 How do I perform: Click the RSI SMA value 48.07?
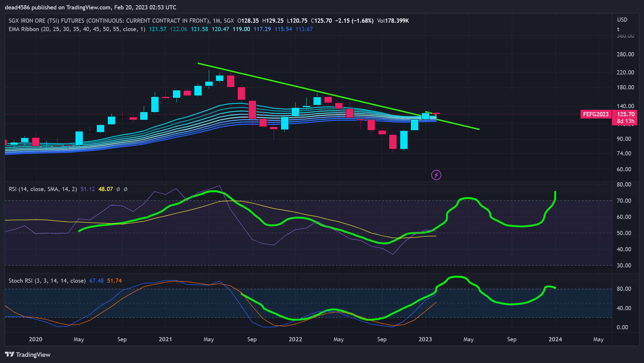pyautogui.click(x=106, y=189)
